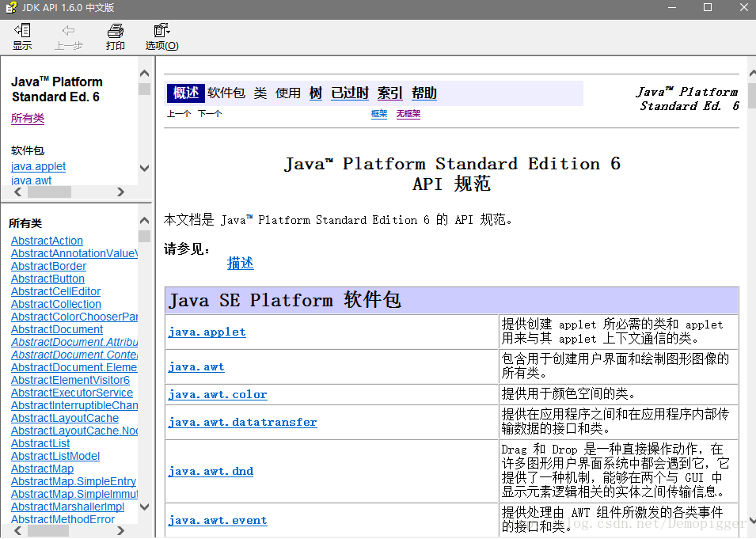Open java.applet in the left package list
This screenshot has height=539, width=756.
tap(38, 166)
